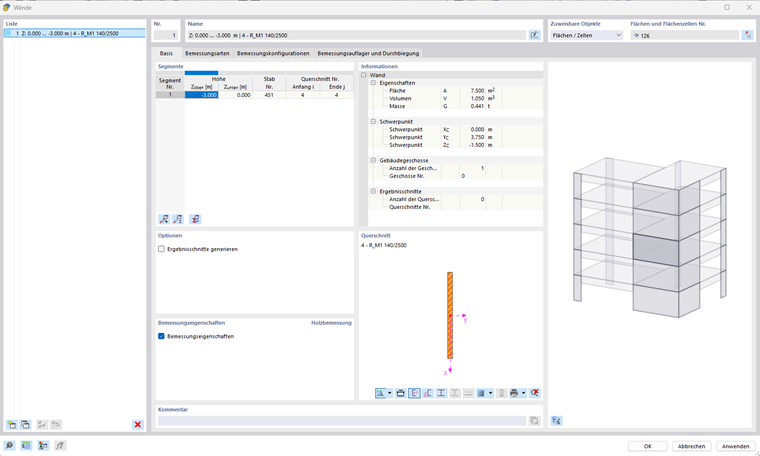Image resolution: width=760 pixels, height=456 pixels.
Task: Uncheck the Bemessungseigenschaften checkbox
Action: tap(161, 336)
